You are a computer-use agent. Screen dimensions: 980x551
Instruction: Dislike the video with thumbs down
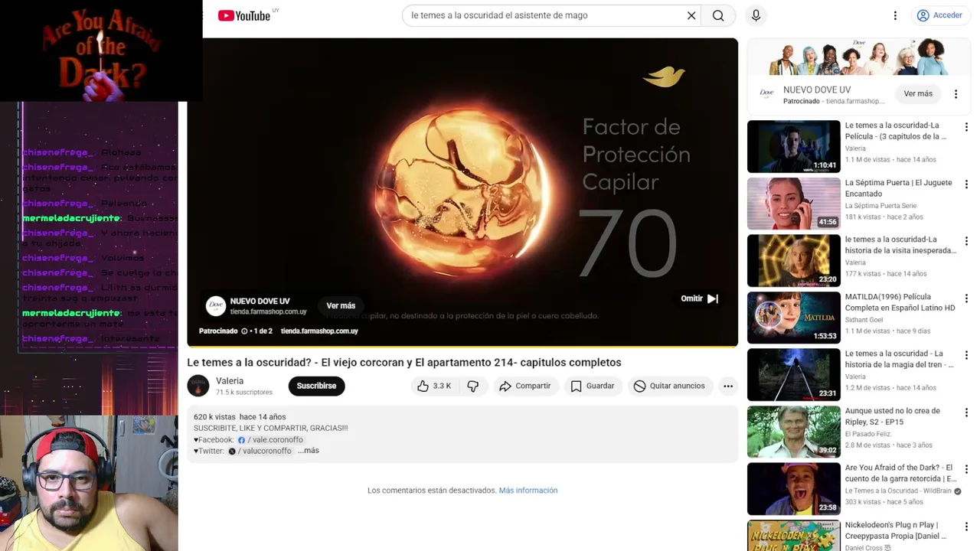point(473,386)
